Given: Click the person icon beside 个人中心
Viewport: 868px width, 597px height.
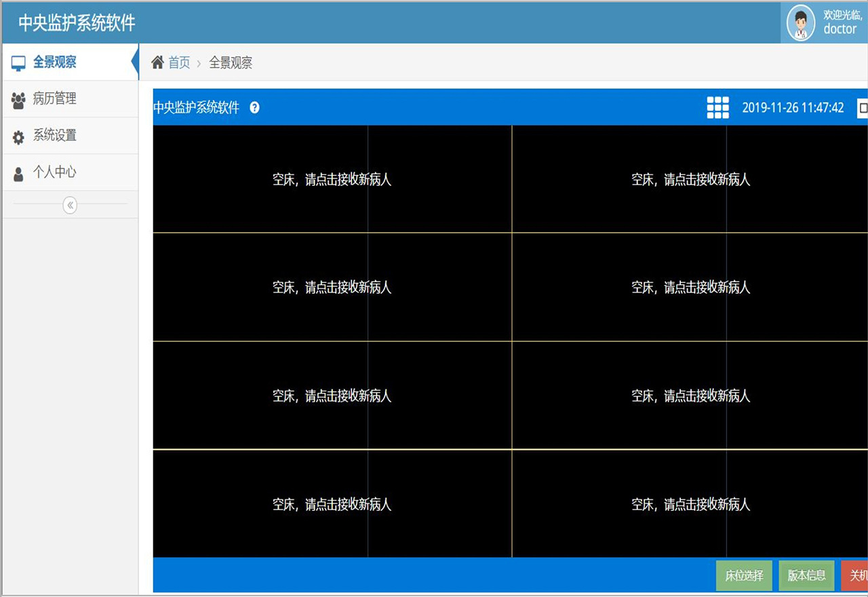Looking at the screenshot, I should 18,174.
